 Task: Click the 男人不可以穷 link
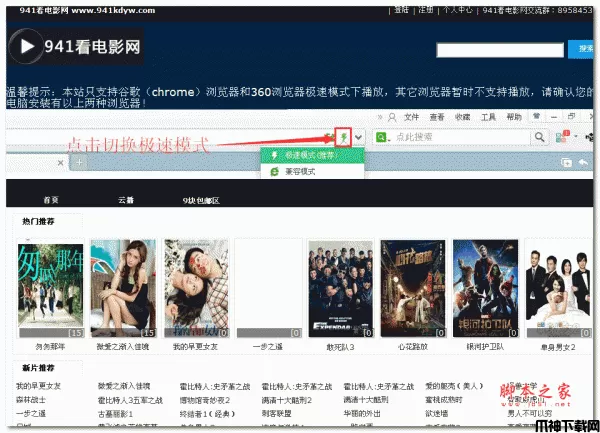click(530, 413)
